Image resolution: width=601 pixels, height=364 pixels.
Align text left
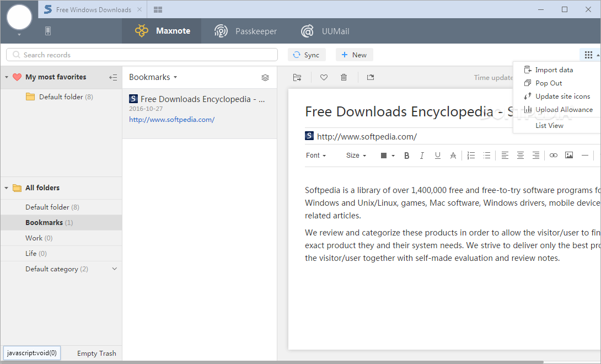click(505, 156)
